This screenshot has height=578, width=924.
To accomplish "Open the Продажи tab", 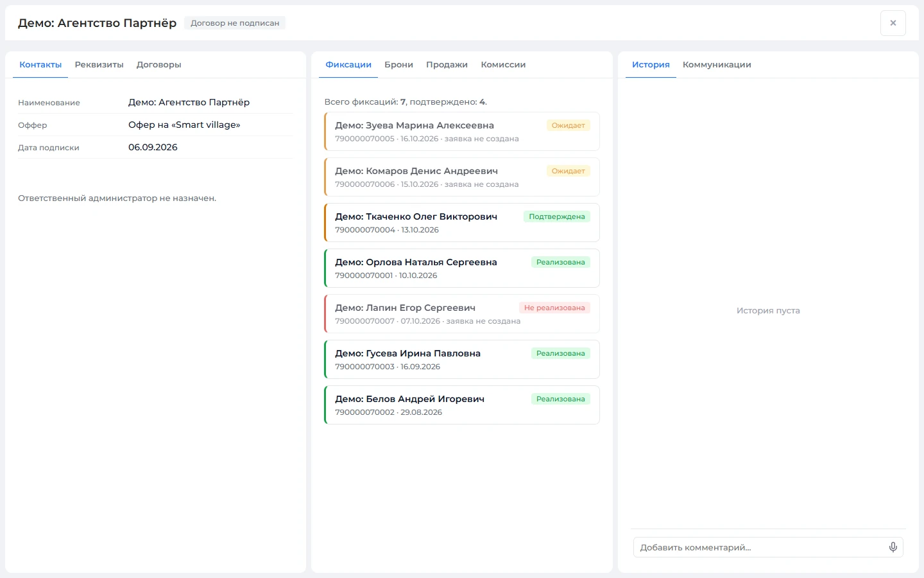I will tap(447, 65).
